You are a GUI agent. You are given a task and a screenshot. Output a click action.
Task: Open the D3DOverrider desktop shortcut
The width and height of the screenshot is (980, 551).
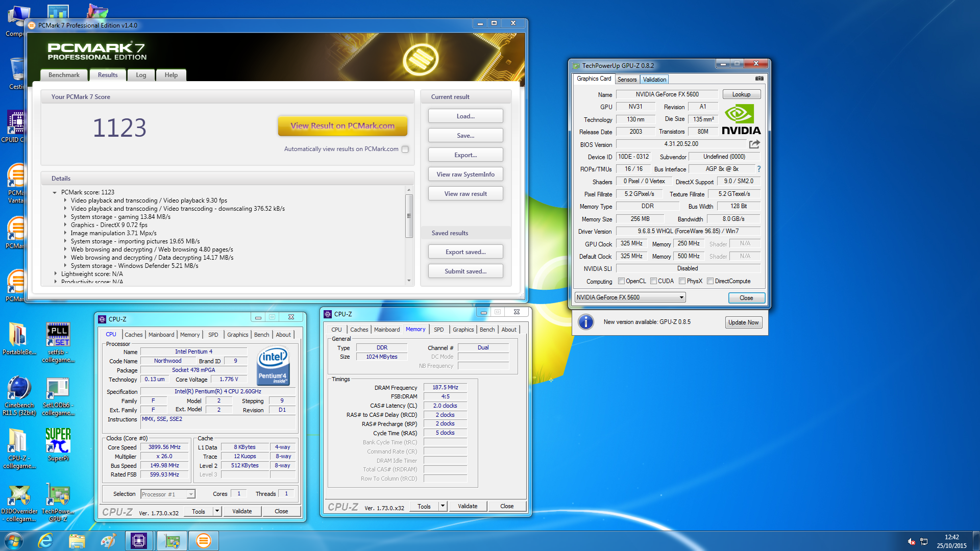click(19, 503)
